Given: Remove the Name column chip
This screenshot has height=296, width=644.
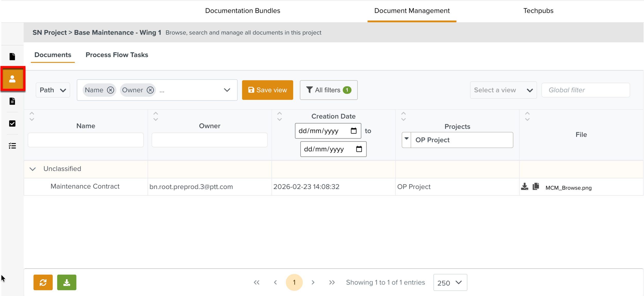Looking at the screenshot, I should point(111,90).
